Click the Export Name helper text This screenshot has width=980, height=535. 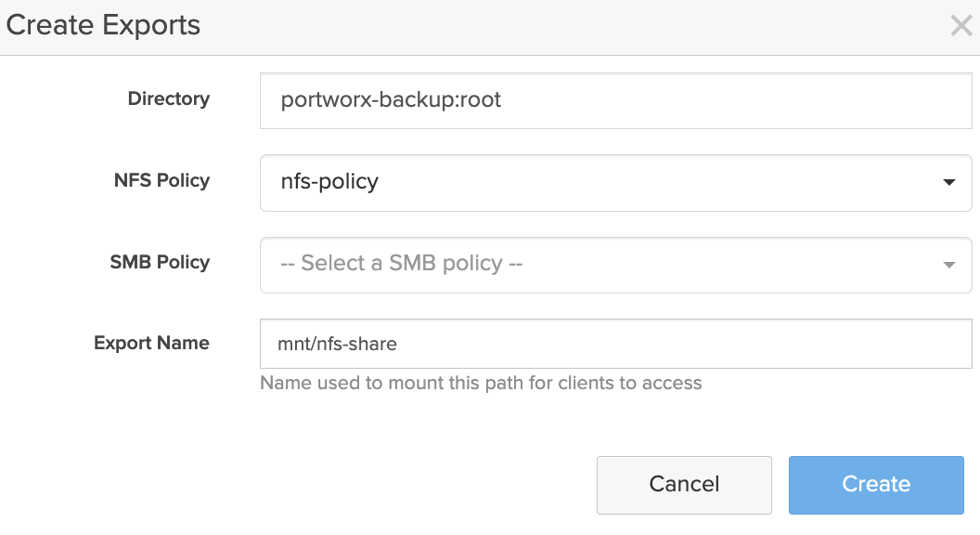tap(481, 383)
